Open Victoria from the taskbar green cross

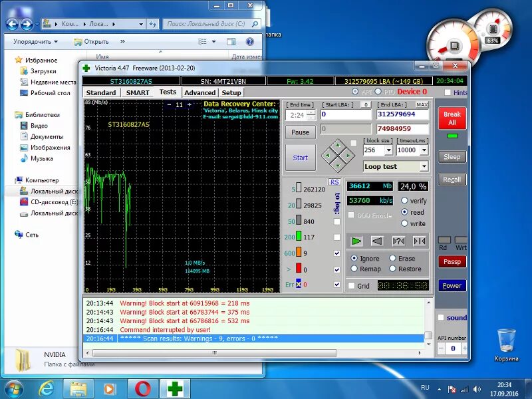(x=175, y=388)
